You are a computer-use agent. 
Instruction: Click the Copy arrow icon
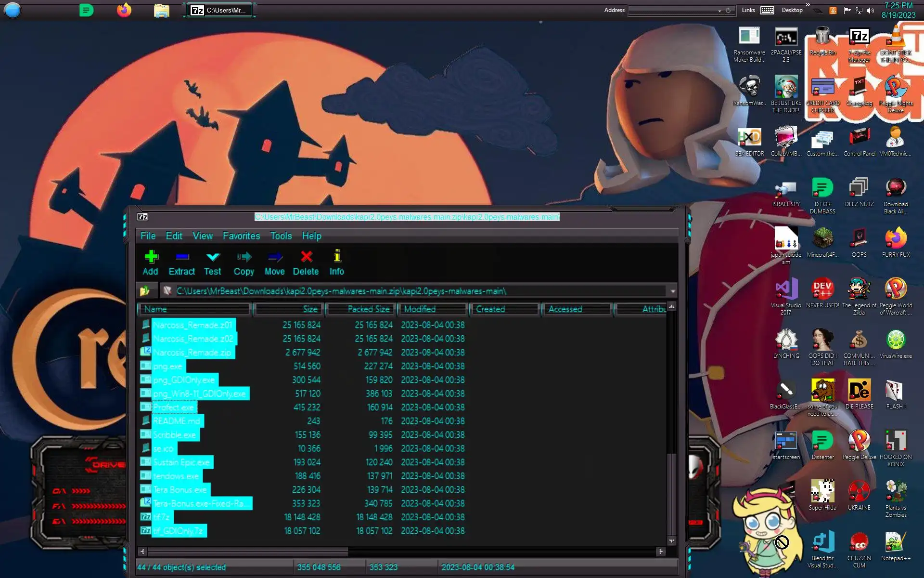click(x=244, y=257)
